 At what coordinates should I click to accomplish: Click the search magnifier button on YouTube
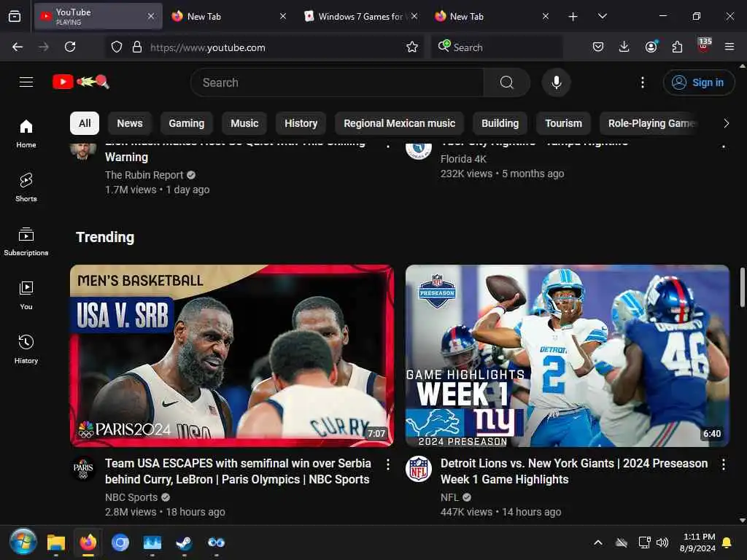pos(507,82)
